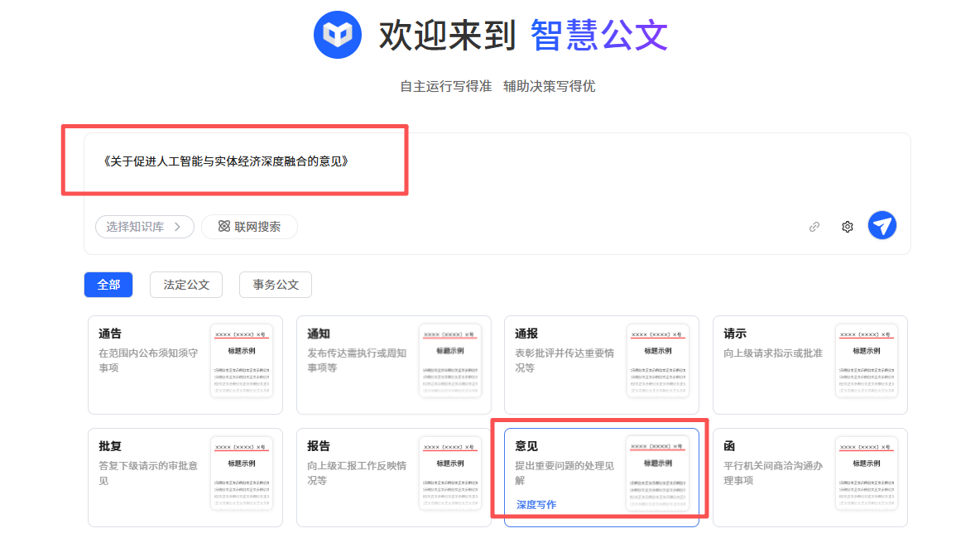This screenshot has height=538, width=980.
Task: Open the 报告 template thumbnail preview
Action: (450, 473)
